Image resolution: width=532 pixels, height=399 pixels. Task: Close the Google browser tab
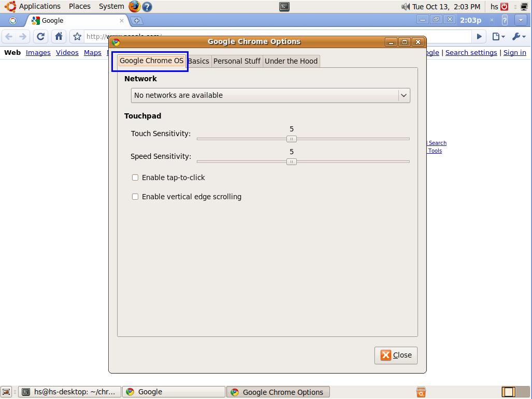tap(121, 21)
